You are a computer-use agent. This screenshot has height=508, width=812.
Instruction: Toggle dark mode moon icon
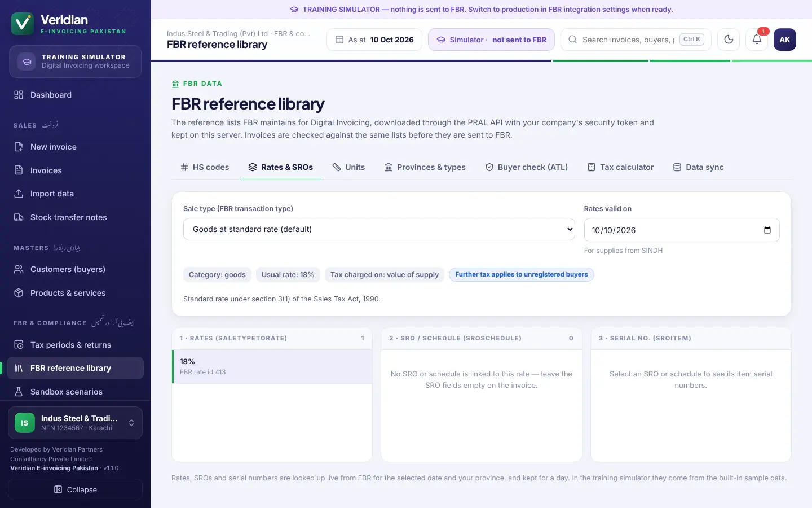coord(729,40)
